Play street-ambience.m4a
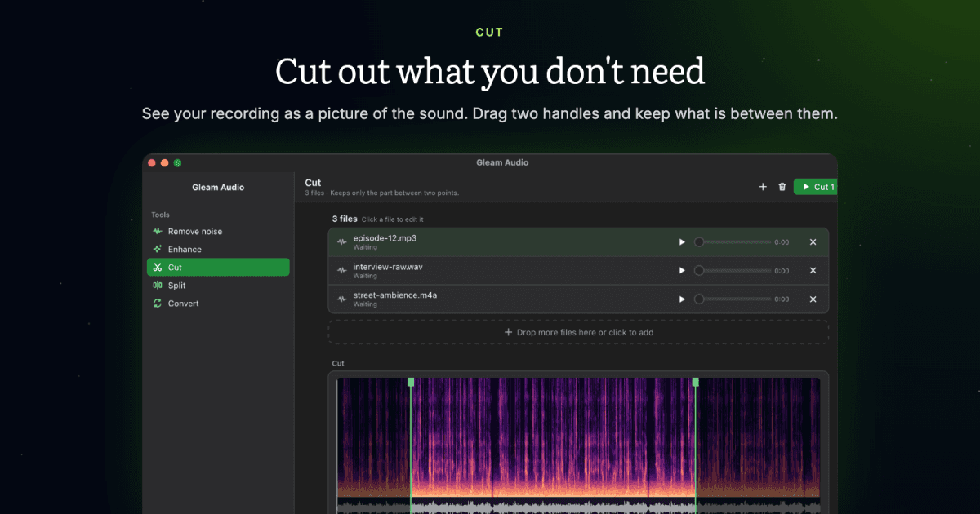Image resolution: width=980 pixels, height=514 pixels. coord(682,299)
